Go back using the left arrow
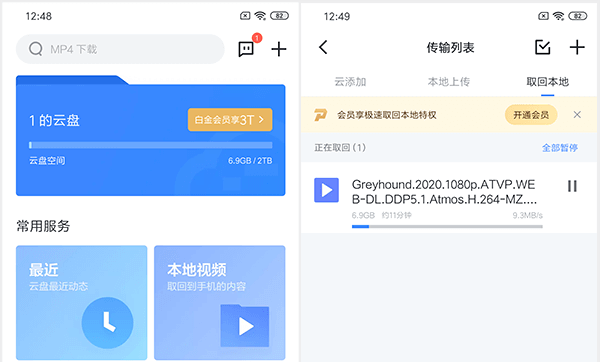 [323, 47]
